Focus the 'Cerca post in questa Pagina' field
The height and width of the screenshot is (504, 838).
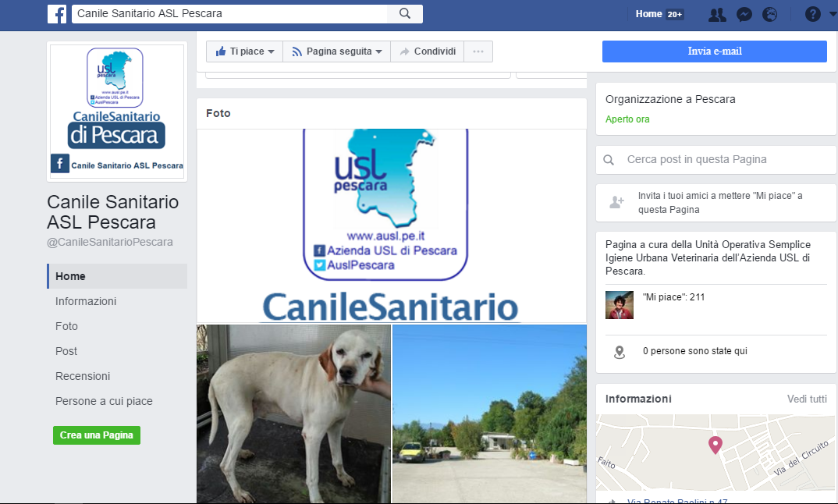click(x=718, y=159)
